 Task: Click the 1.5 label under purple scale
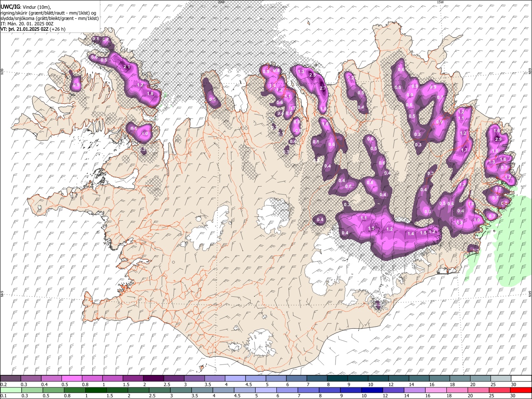point(126,384)
